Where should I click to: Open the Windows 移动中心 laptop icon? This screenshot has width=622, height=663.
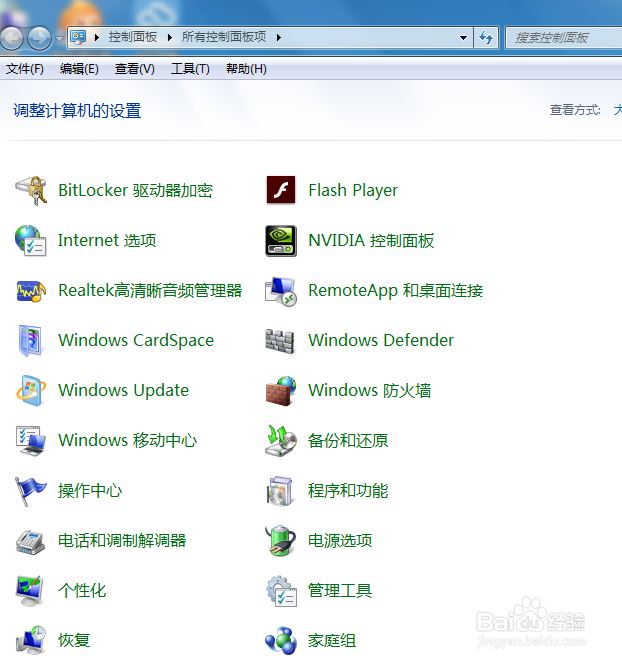30,441
